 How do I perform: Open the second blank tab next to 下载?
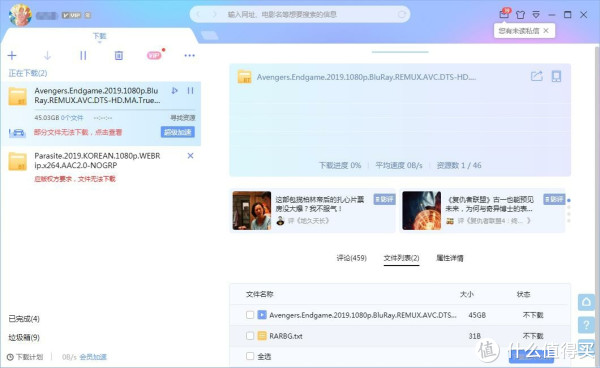(x=210, y=36)
